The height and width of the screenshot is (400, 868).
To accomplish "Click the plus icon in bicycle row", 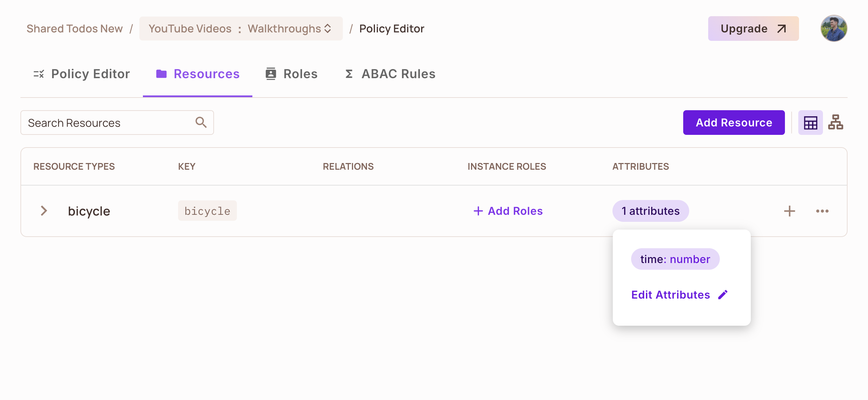I will (x=790, y=211).
